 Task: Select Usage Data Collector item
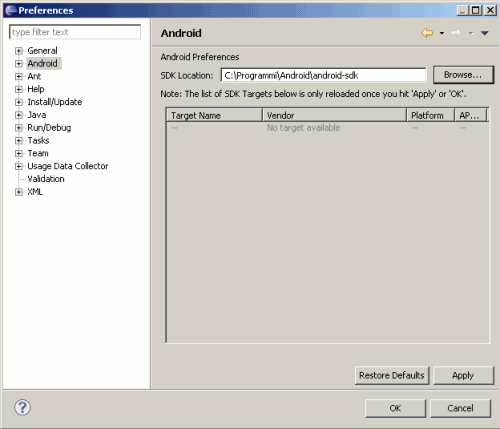click(68, 166)
